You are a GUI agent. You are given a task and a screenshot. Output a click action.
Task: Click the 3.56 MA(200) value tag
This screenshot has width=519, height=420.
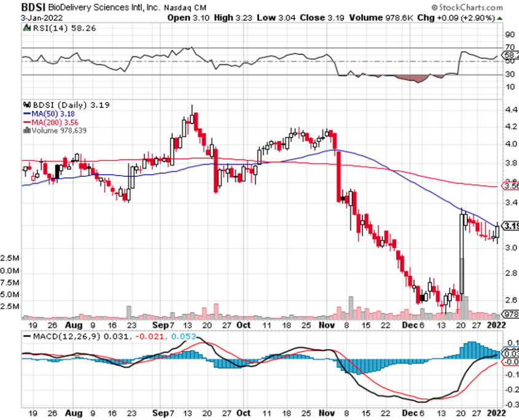[x=510, y=186]
